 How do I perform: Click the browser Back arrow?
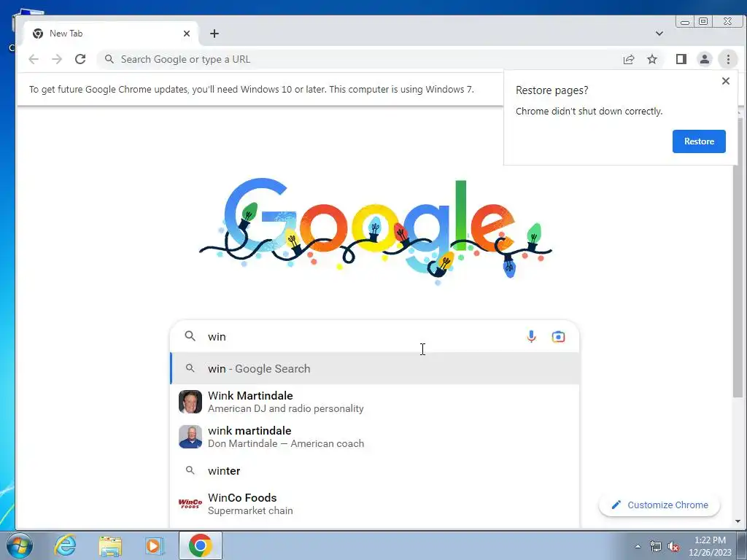[x=34, y=59]
